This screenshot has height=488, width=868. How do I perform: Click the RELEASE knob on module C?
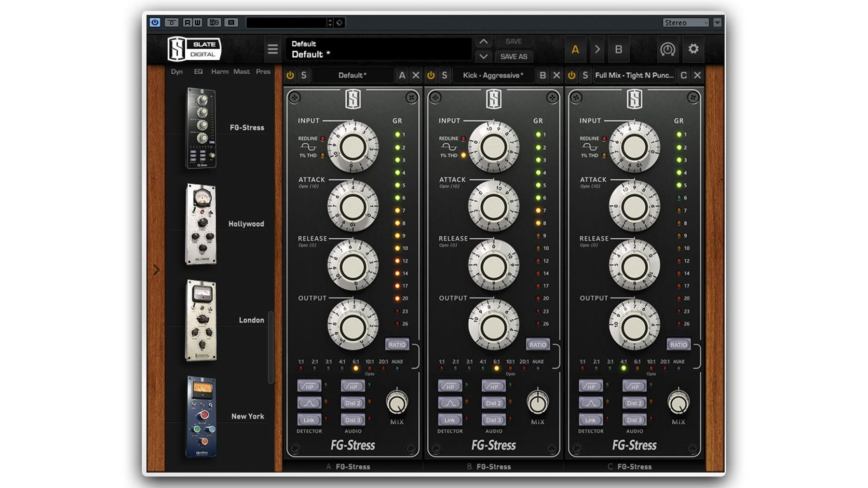click(634, 266)
